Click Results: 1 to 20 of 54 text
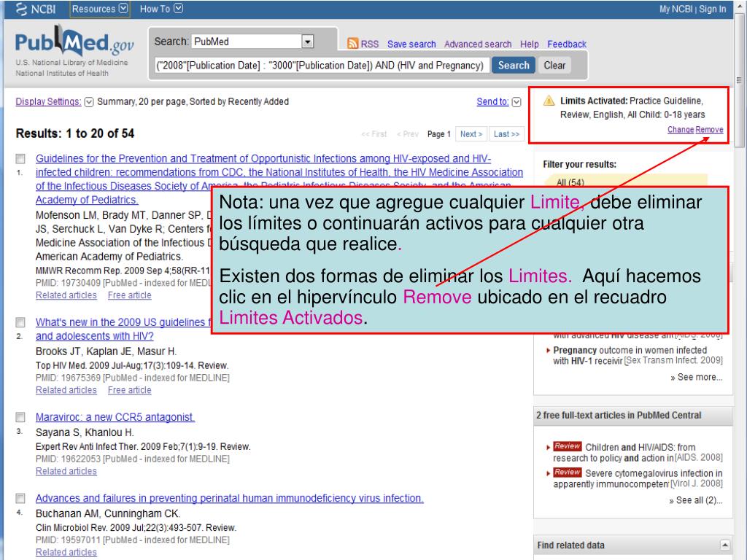Image resolution: width=747 pixels, height=560 pixels. (75, 133)
